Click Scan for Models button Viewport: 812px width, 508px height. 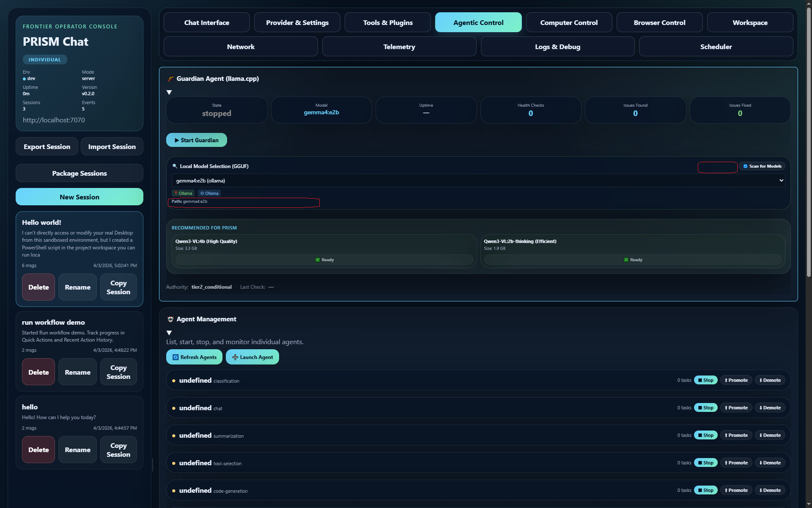click(762, 166)
